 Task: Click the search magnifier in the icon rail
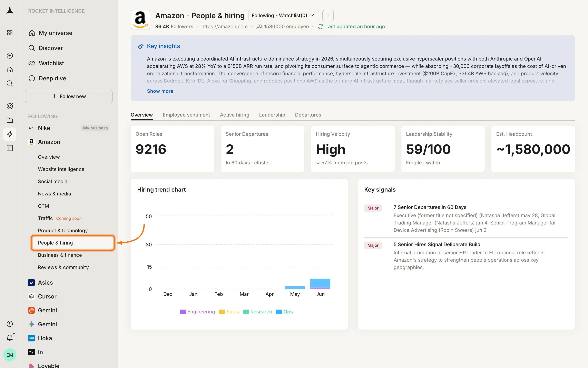(x=10, y=83)
